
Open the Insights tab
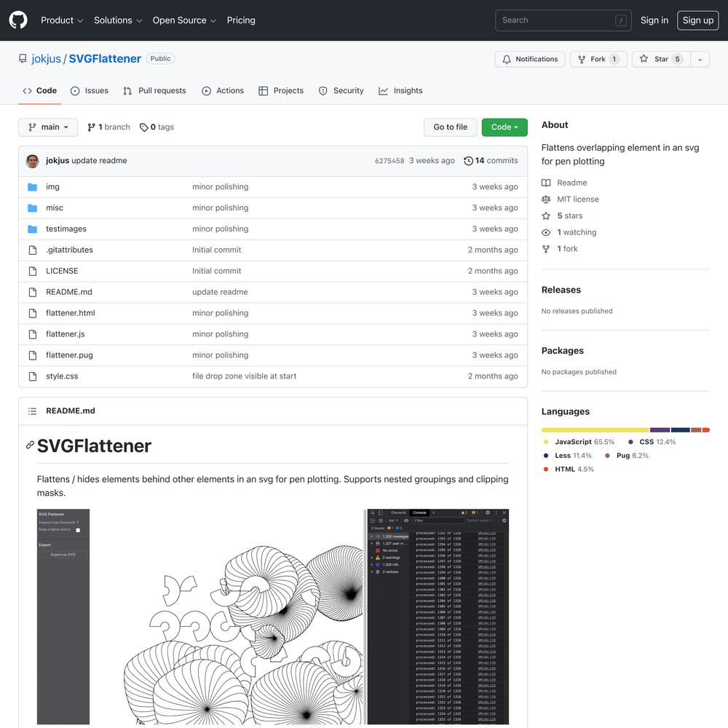coord(400,90)
